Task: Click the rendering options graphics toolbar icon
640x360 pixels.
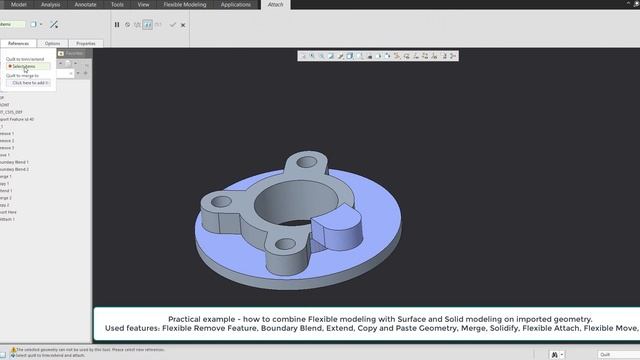Action: click(x=340, y=56)
